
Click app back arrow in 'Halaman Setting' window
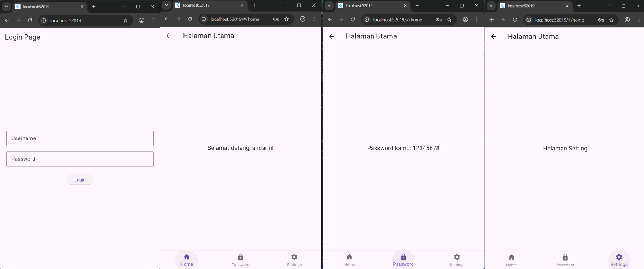494,37
